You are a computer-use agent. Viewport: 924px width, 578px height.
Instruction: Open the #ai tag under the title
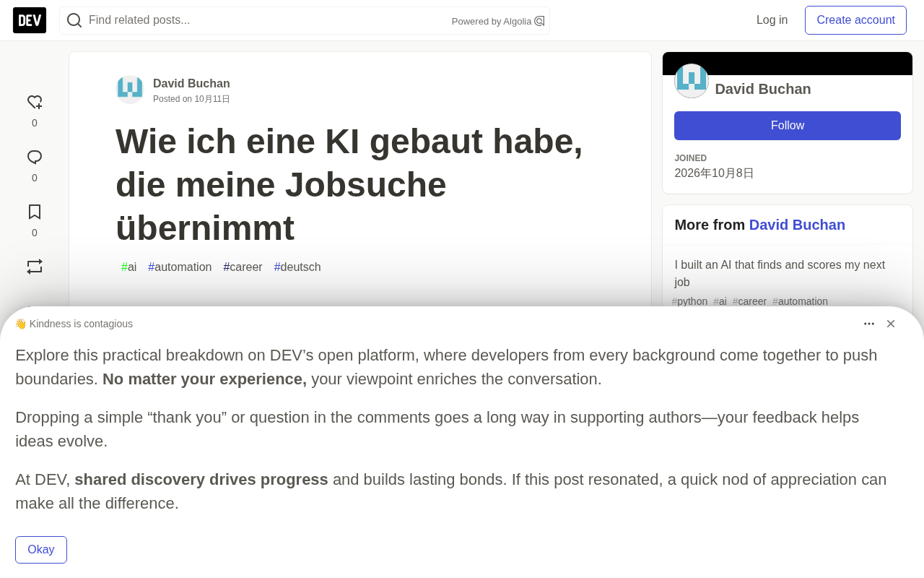click(128, 267)
